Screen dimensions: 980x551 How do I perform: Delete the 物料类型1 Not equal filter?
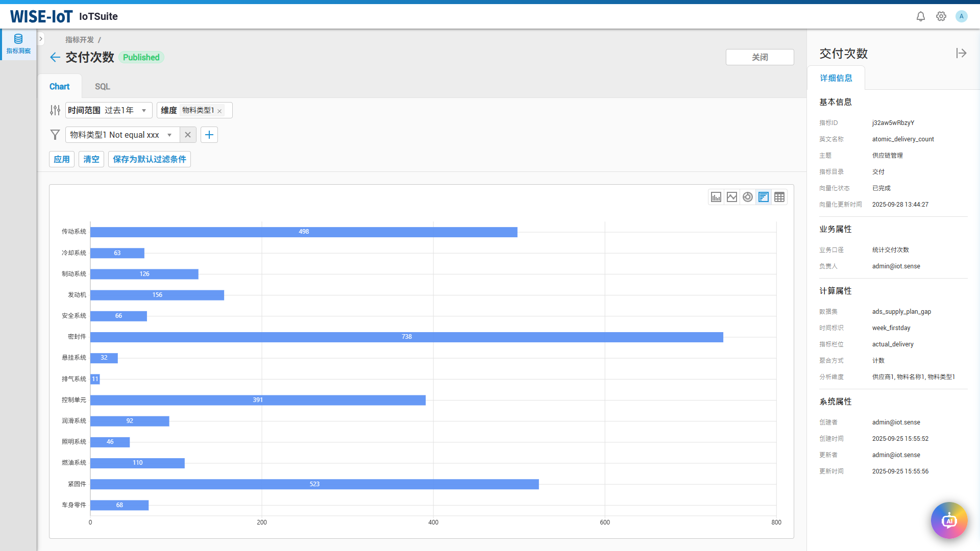[x=188, y=135]
